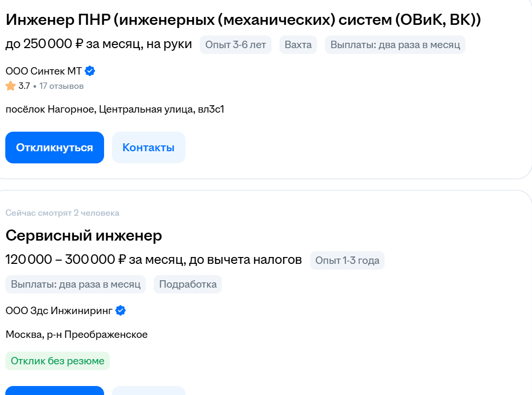View the 17 отзывов reviews
The image size is (532, 395).
61,86
